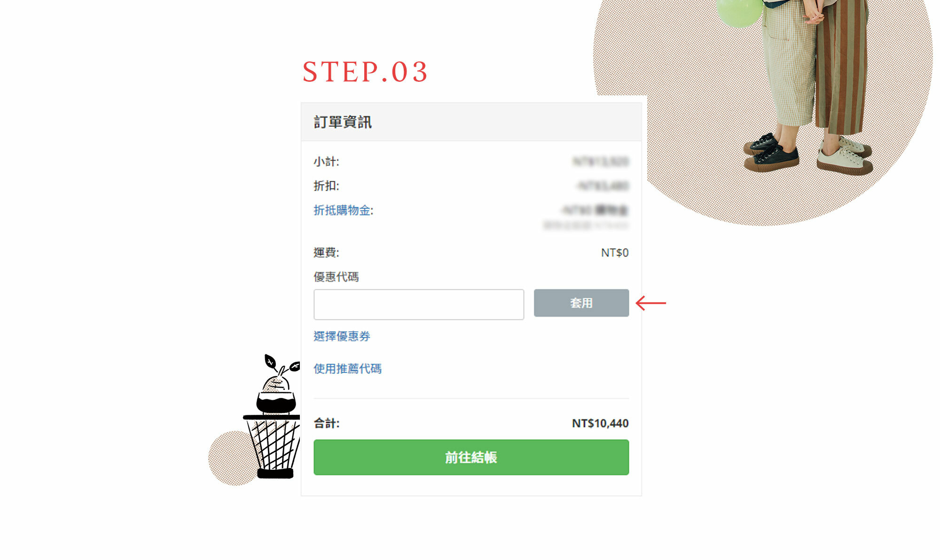This screenshot has height=560, width=940.
Task: Click the 折扣 discount label
Action: point(326,186)
